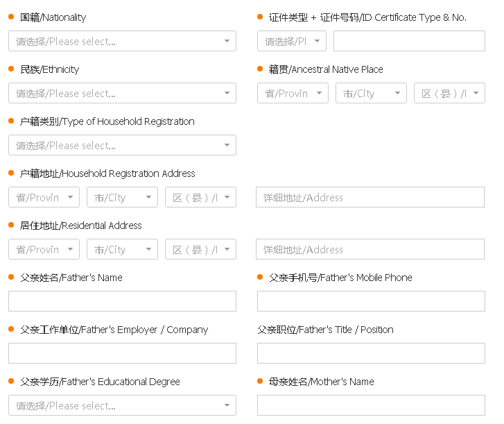Click the Mother's Name input field
504x424 pixels.
pos(371,405)
